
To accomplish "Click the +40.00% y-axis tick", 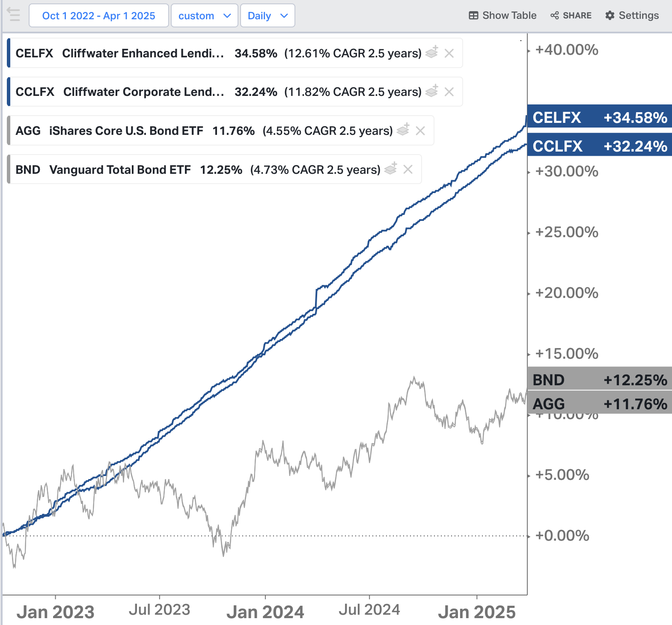I will 567,50.
